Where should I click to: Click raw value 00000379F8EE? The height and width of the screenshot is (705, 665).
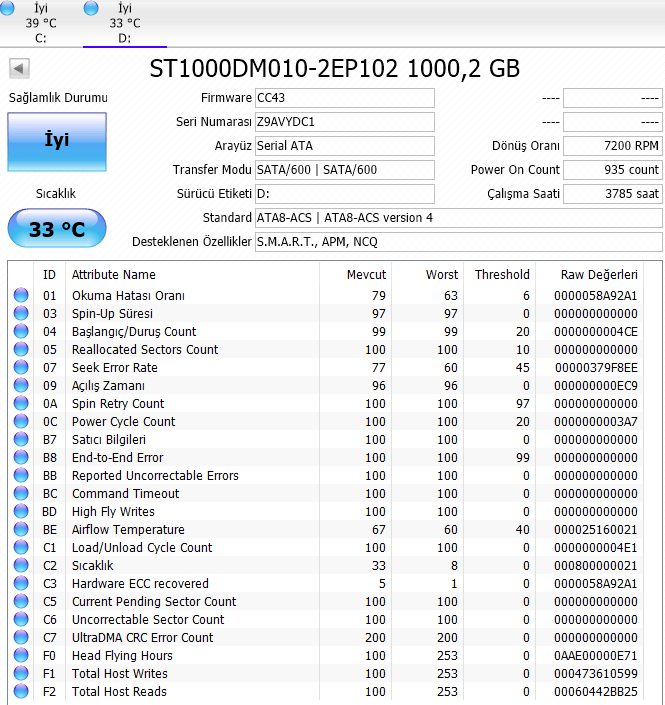tap(596, 368)
